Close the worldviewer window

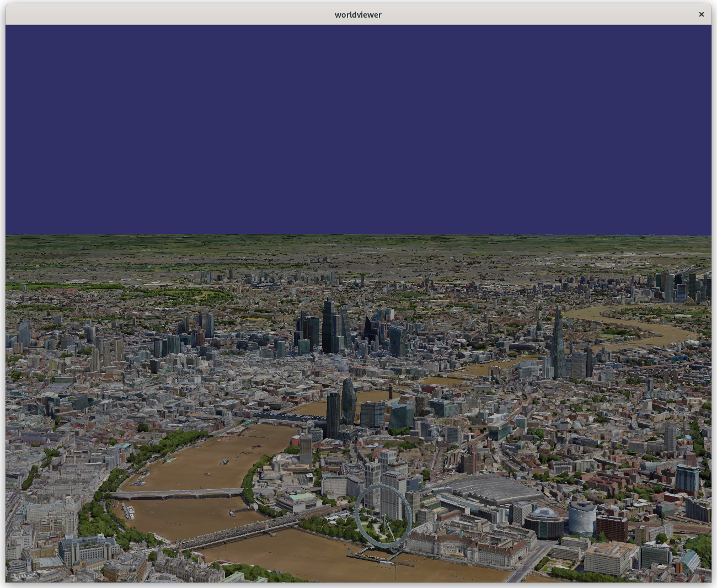pos(701,14)
